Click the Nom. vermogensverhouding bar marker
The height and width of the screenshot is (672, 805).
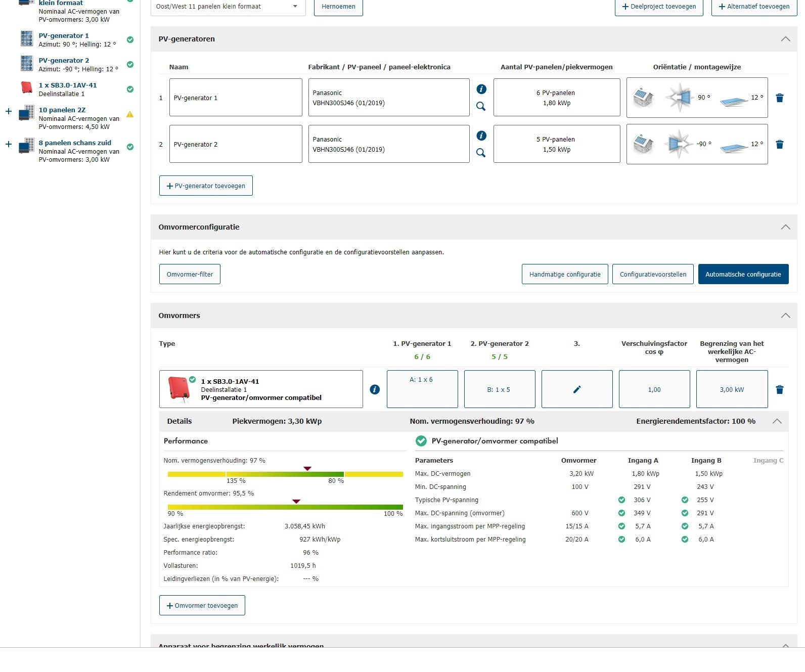pos(307,469)
